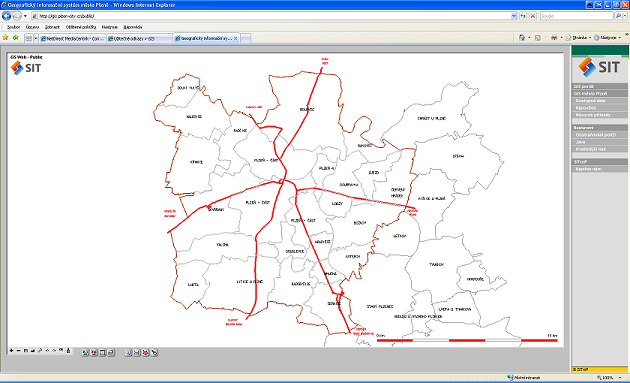Click the Kvalitnější tisk sidebar link

600,149
